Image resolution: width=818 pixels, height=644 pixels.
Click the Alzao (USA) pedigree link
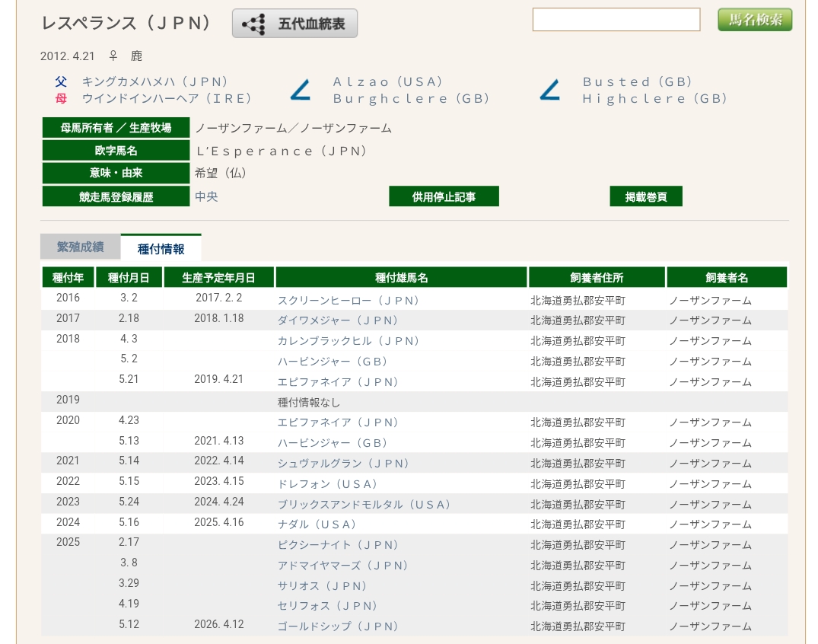[388, 81]
